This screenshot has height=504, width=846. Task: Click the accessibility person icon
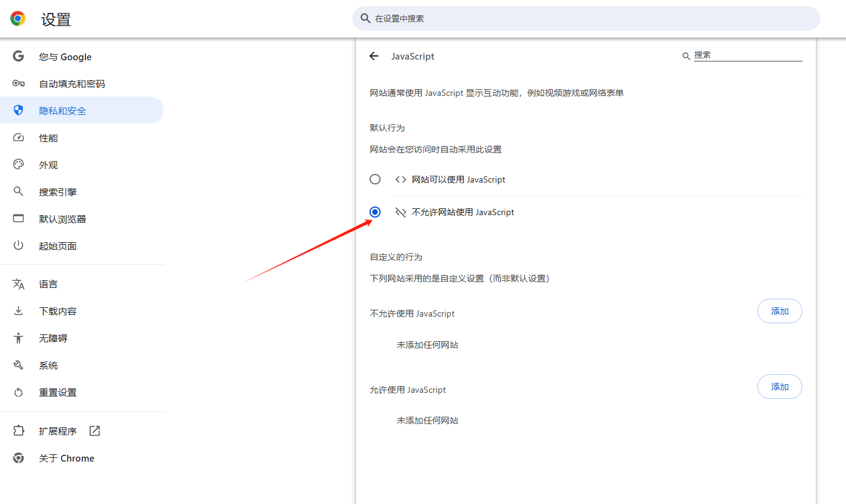tap(18, 338)
